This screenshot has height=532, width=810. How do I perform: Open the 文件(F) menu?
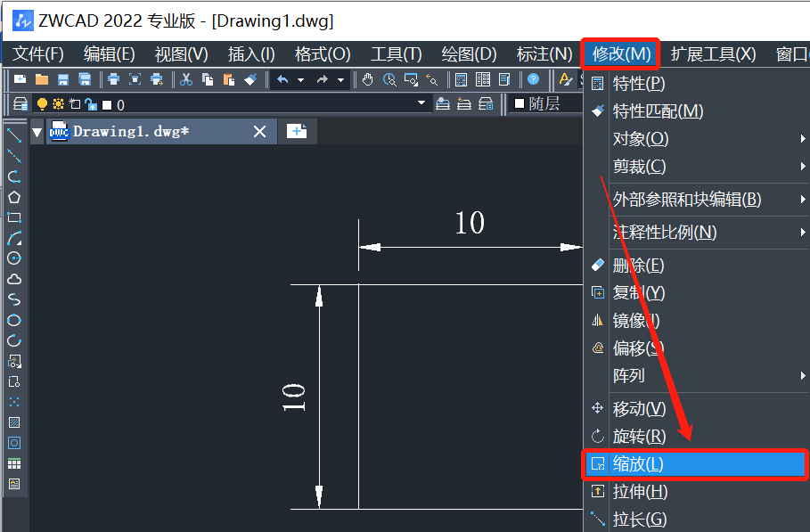point(37,53)
